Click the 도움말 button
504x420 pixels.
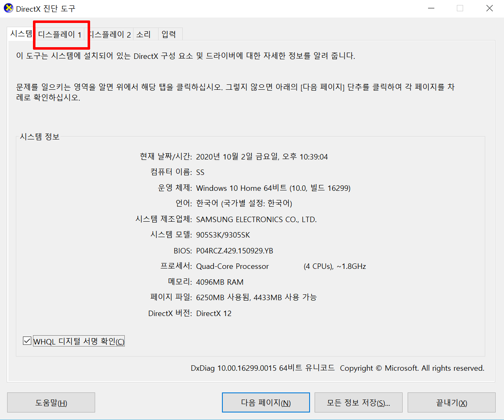click(x=51, y=402)
